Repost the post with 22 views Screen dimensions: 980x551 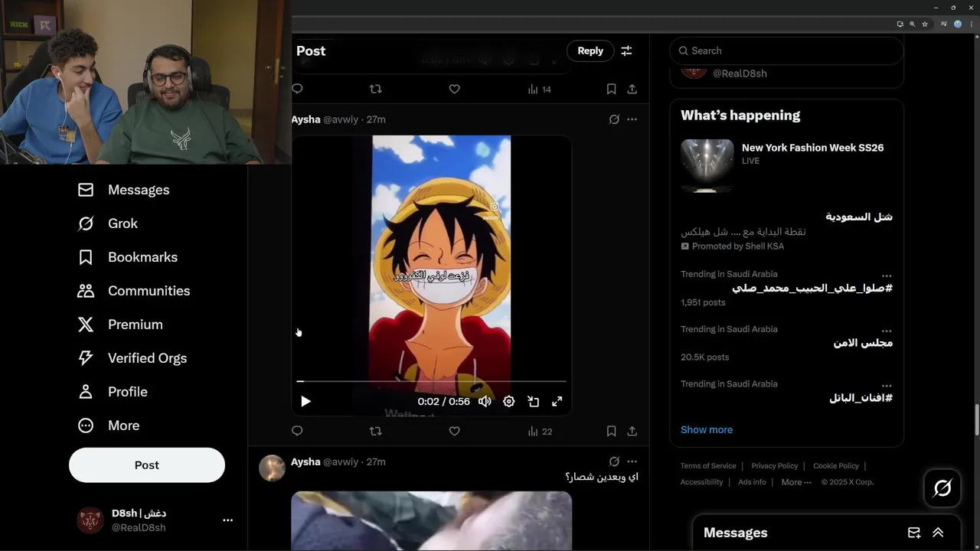[375, 431]
